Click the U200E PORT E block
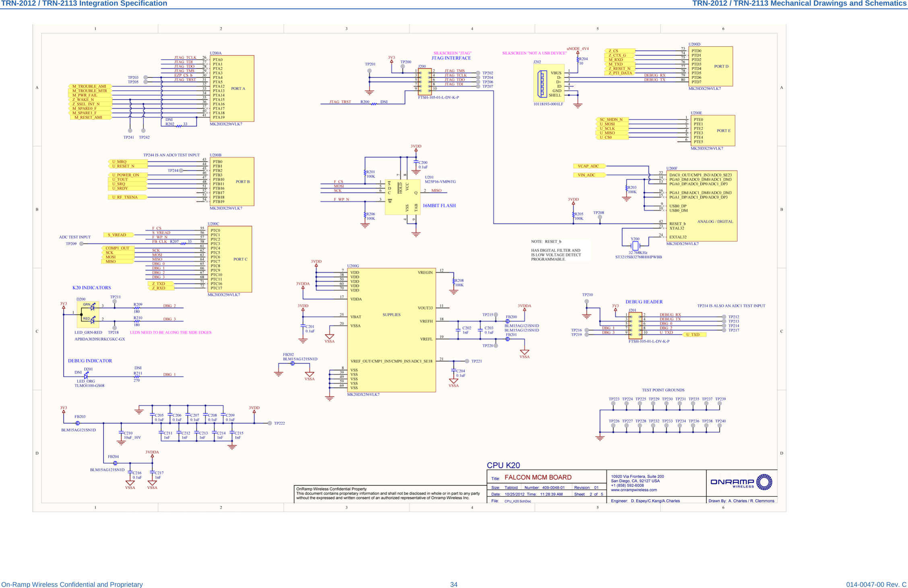The height and width of the screenshot is (588, 908). coord(713,131)
